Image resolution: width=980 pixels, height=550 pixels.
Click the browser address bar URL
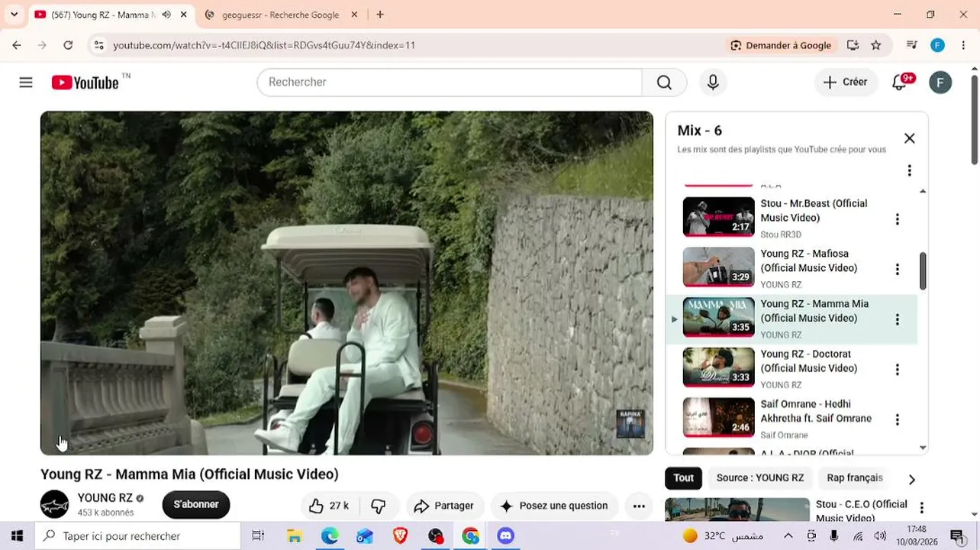[x=264, y=45]
